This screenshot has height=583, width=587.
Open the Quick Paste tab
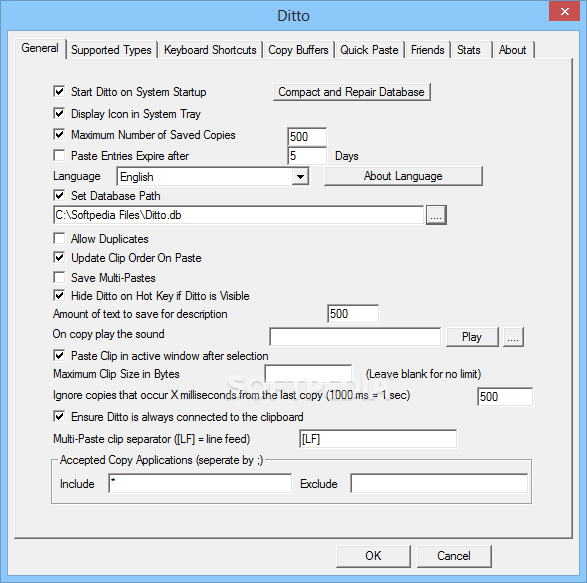(369, 50)
